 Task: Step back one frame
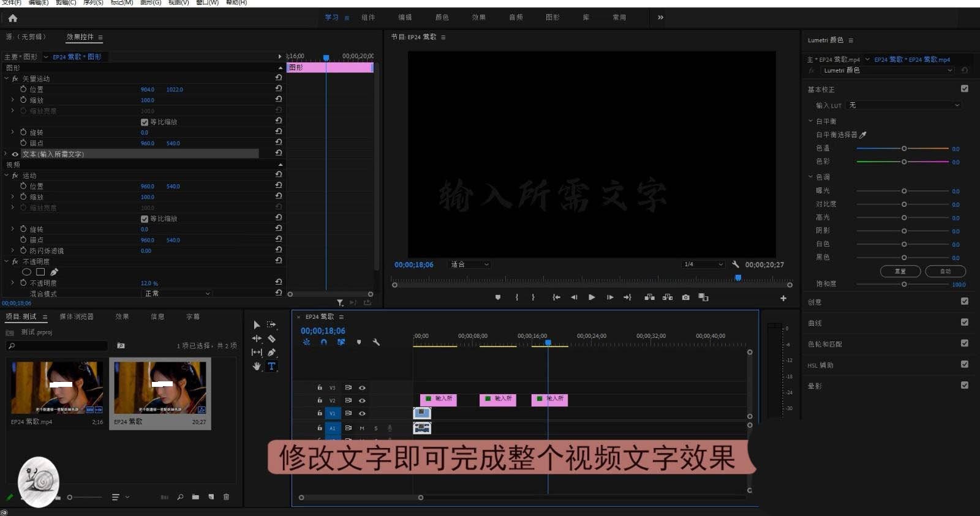pyautogui.click(x=574, y=297)
